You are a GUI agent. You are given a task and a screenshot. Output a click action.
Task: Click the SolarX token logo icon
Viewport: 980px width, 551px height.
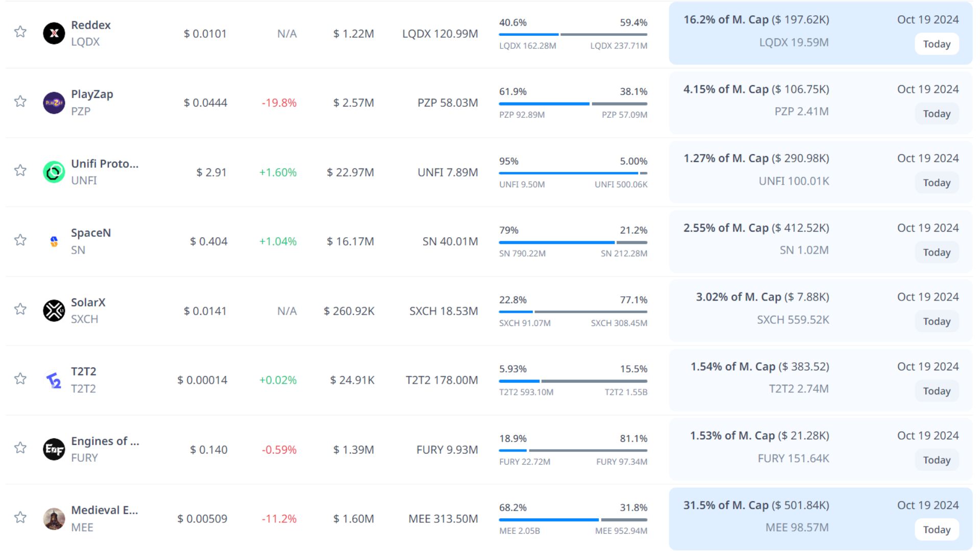click(x=54, y=311)
